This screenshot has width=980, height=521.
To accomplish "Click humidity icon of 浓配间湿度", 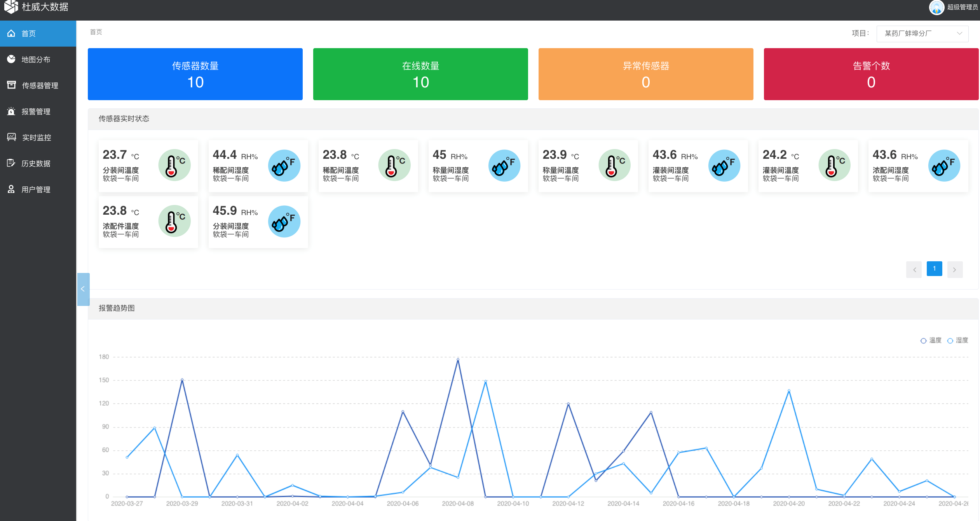I will tap(944, 165).
